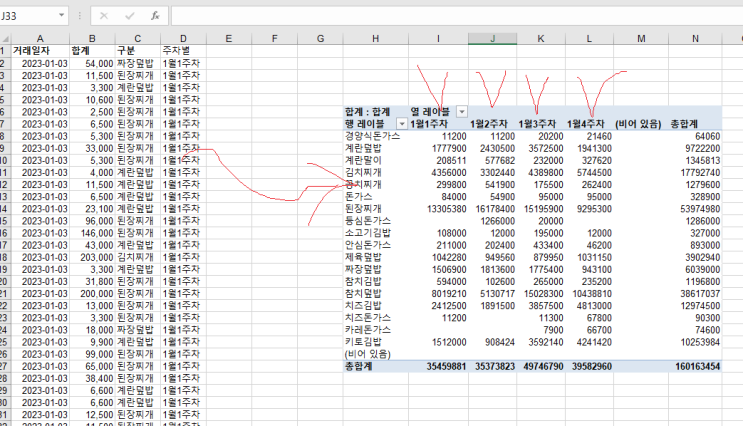743x426 pixels.
Task: Select the whole sheet via corner triangle
Action: (x=5, y=38)
